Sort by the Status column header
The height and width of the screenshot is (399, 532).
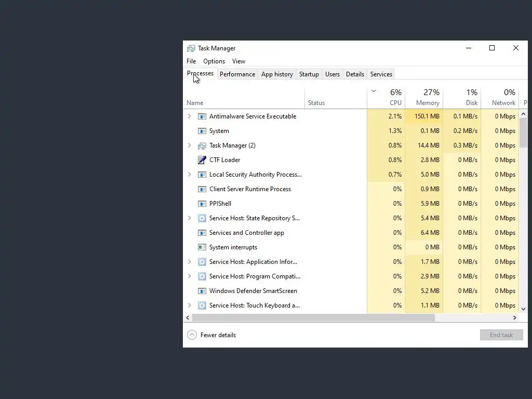336,98
